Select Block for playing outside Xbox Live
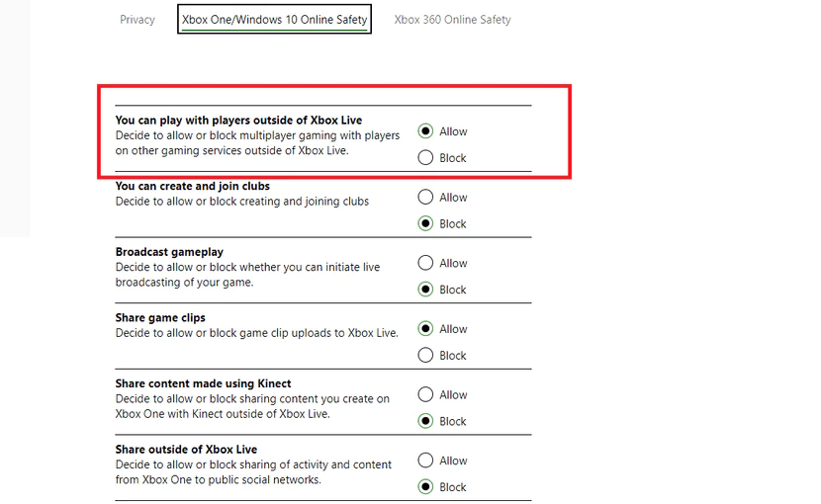Viewport: 821px width, 504px height. 426,158
